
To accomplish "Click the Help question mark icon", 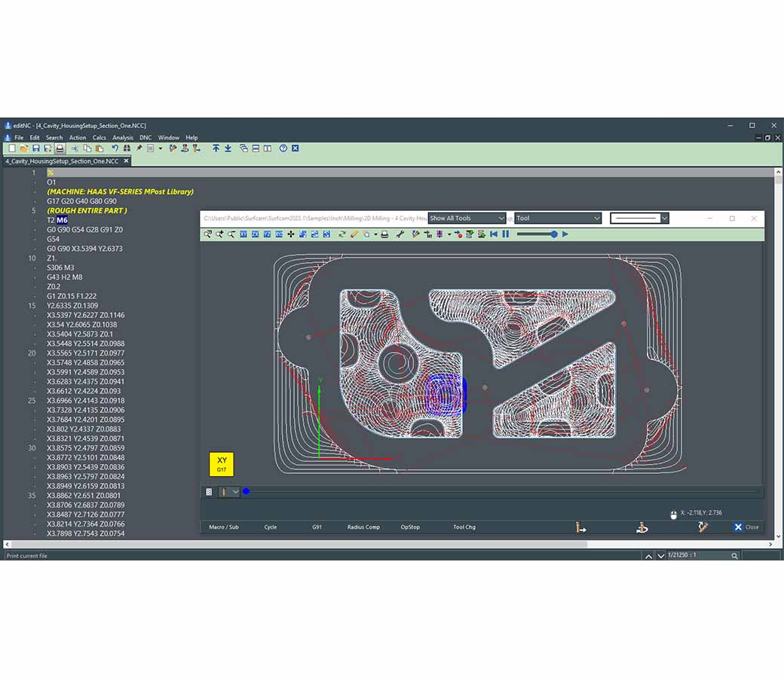I will click(x=283, y=149).
